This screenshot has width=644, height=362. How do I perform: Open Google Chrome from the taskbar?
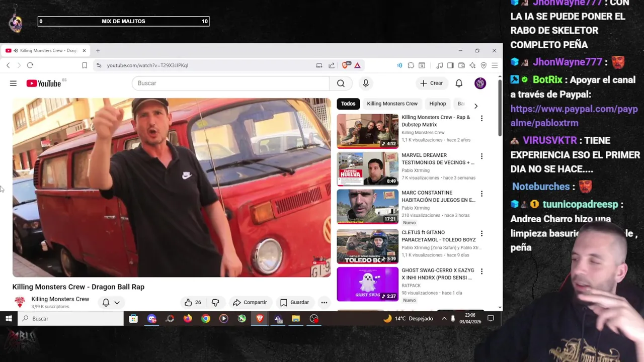click(206, 318)
